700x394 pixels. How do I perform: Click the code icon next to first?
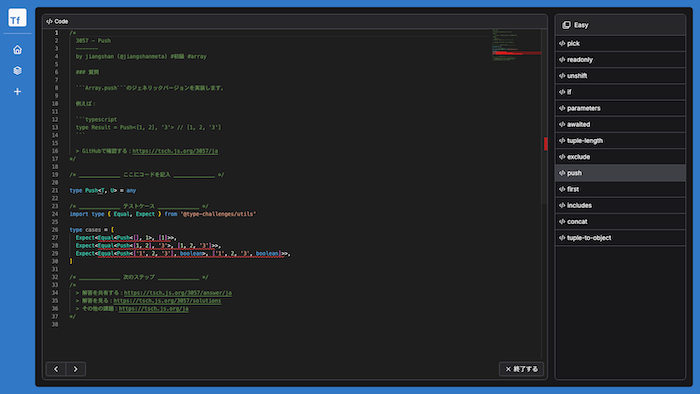click(562, 189)
